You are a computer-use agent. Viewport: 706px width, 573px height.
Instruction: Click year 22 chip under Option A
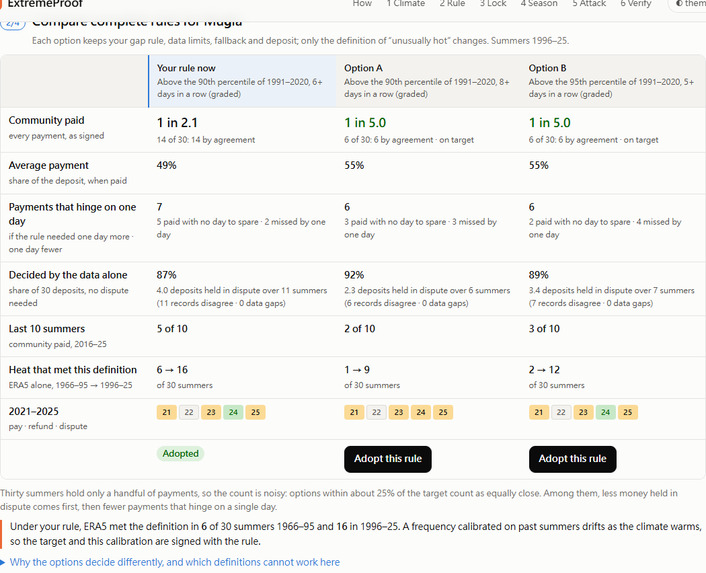click(x=376, y=412)
